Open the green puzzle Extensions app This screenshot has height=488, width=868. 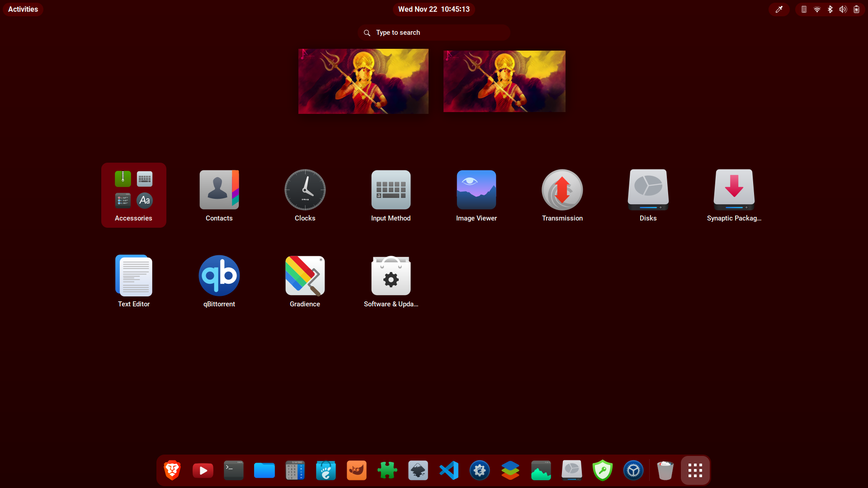click(387, 470)
